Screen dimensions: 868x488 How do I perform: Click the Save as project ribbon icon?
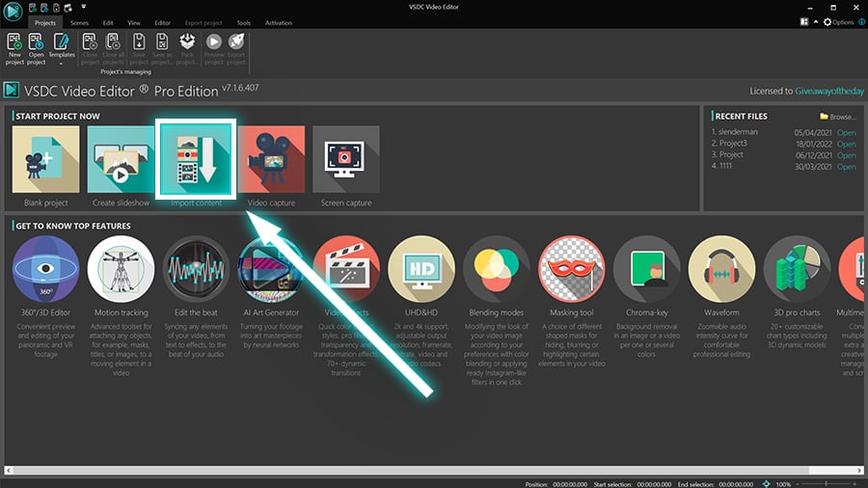pyautogui.click(x=162, y=42)
